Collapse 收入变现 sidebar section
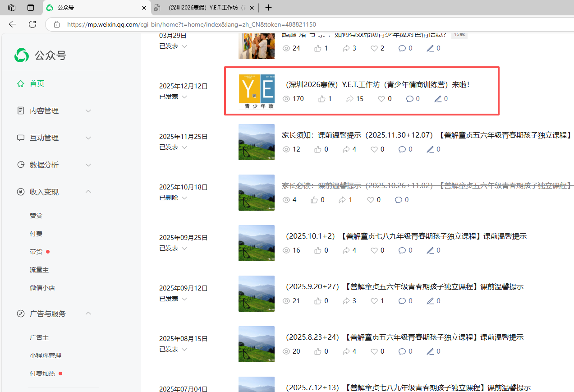574x392 pixels. pos(88,192)
